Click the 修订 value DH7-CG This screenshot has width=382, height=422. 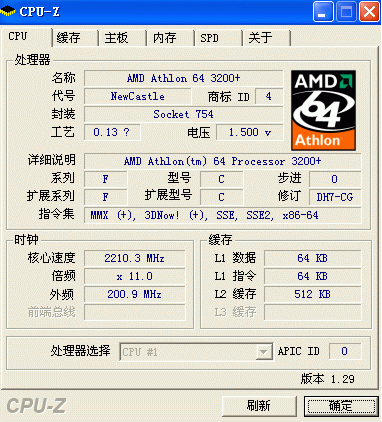click(335, 197)
